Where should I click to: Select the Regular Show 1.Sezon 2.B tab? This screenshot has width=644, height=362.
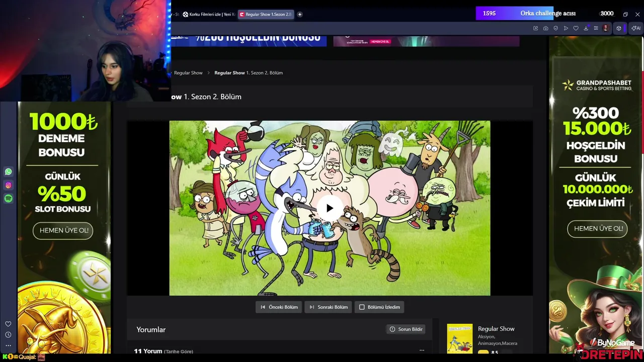[266, 14]
